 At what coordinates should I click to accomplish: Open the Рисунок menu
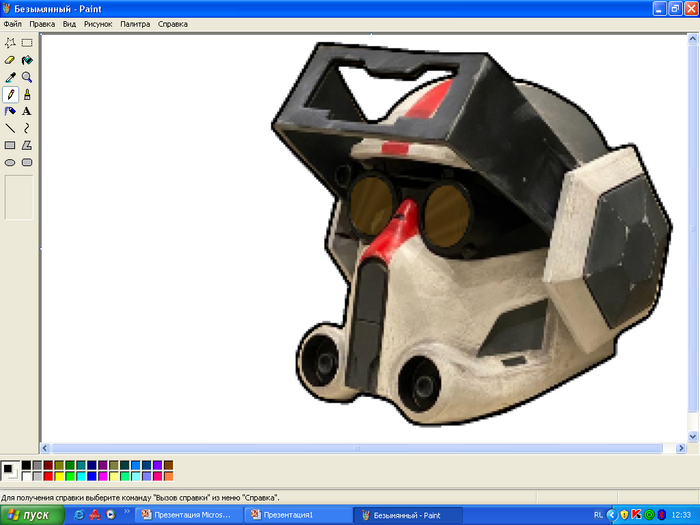click(98, 23)
